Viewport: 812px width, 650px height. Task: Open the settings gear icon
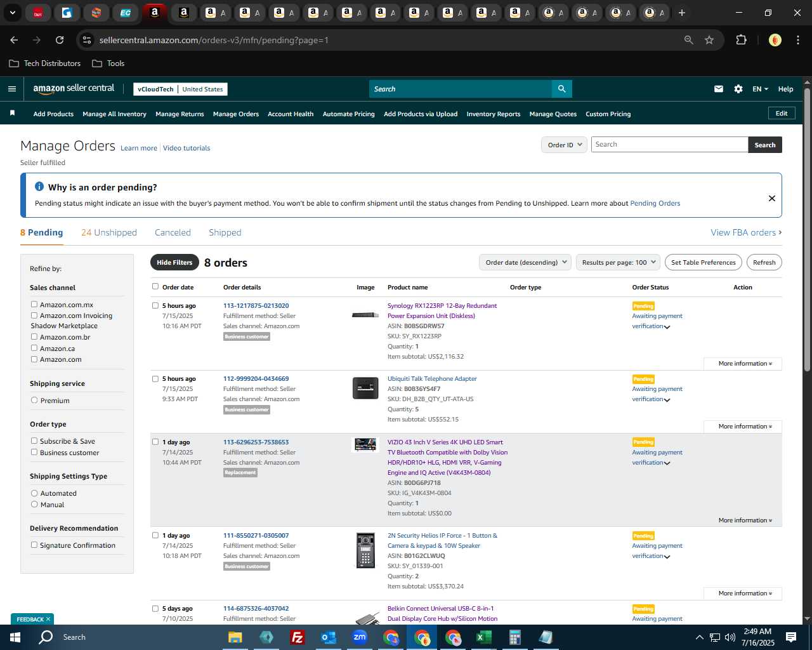[x=738, y=89]
